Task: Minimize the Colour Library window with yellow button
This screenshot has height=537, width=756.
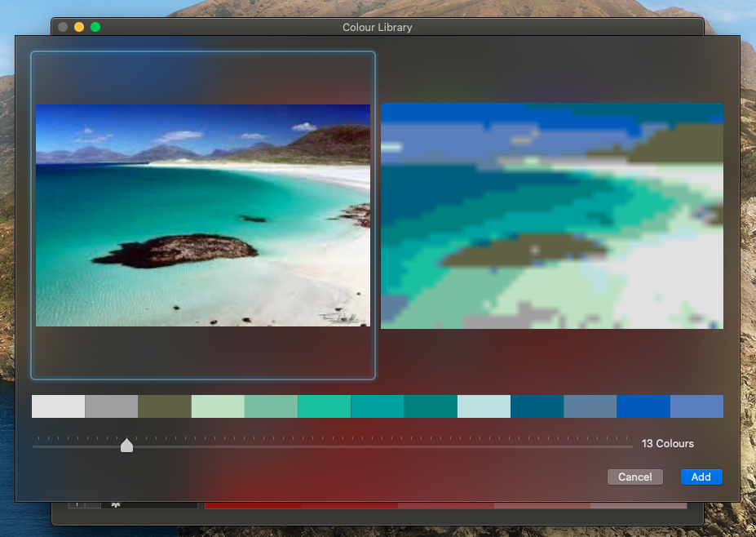Action: point(79,27)
